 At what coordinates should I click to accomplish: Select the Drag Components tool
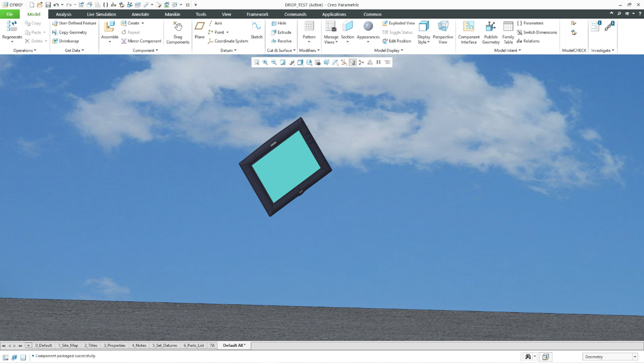click(x=177, y=27)
